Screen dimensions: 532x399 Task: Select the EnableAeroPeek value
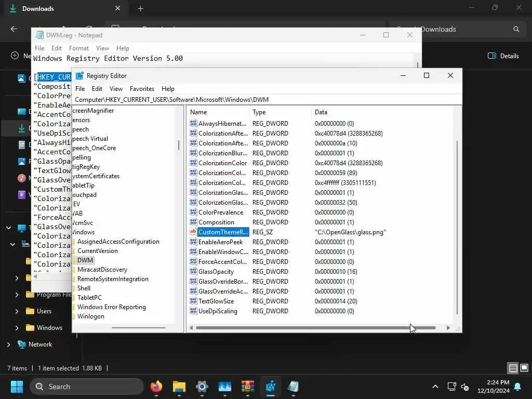click(x=220, y=242)
